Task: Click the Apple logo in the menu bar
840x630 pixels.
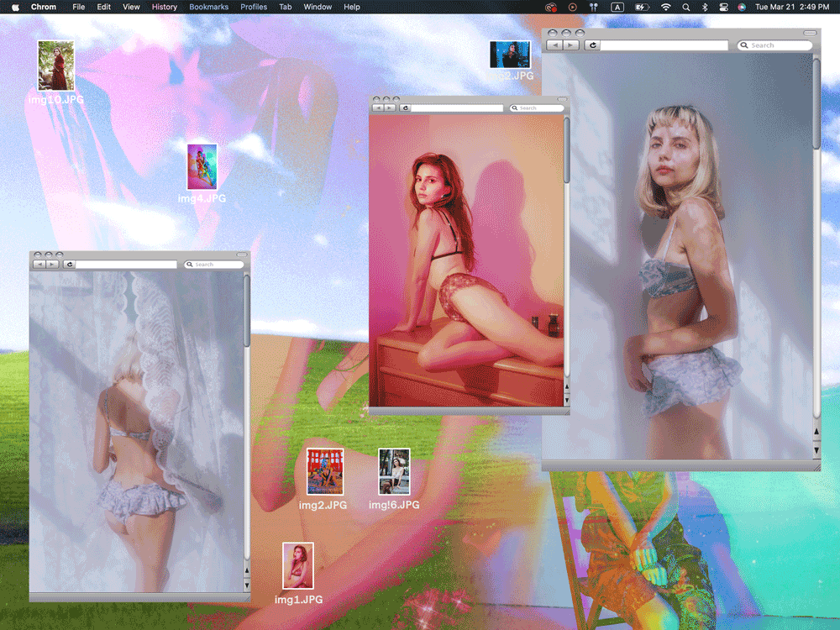Action: coord(15,7)
